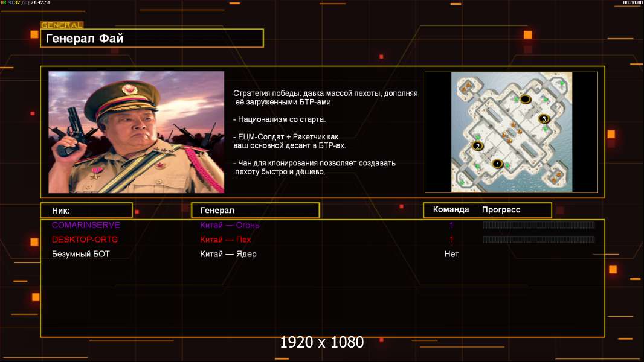Click Китай — Ядер general entry
Screen dimensions: 644x362
click(x=228, y=254)
